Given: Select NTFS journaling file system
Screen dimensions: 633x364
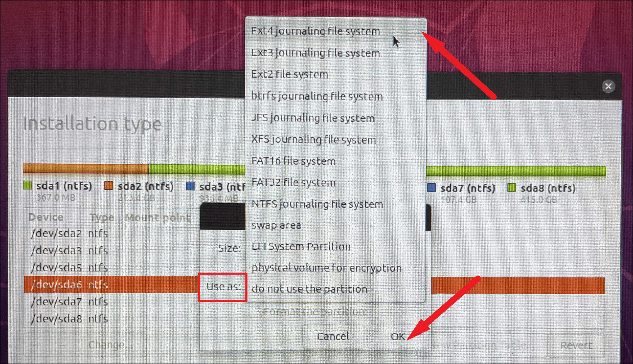Looking at the screenshot, I should (x=336, y=204).
